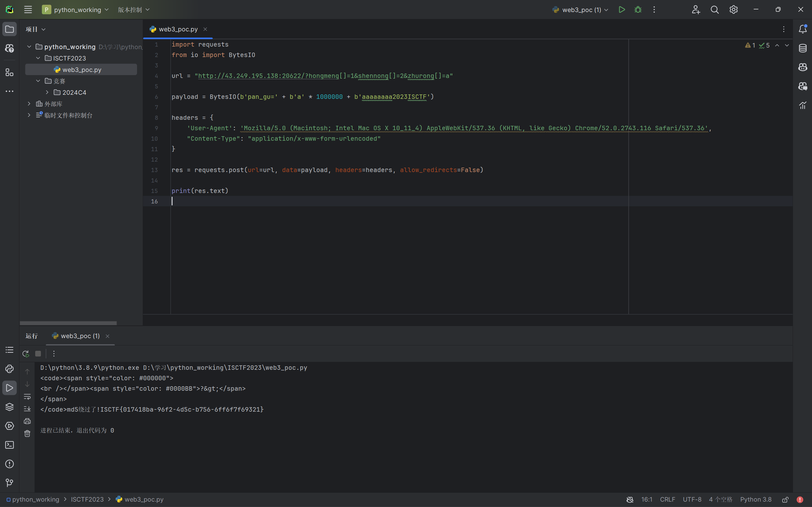Open the Git version control tool window
812x507 pixels.
pos(10,483)
